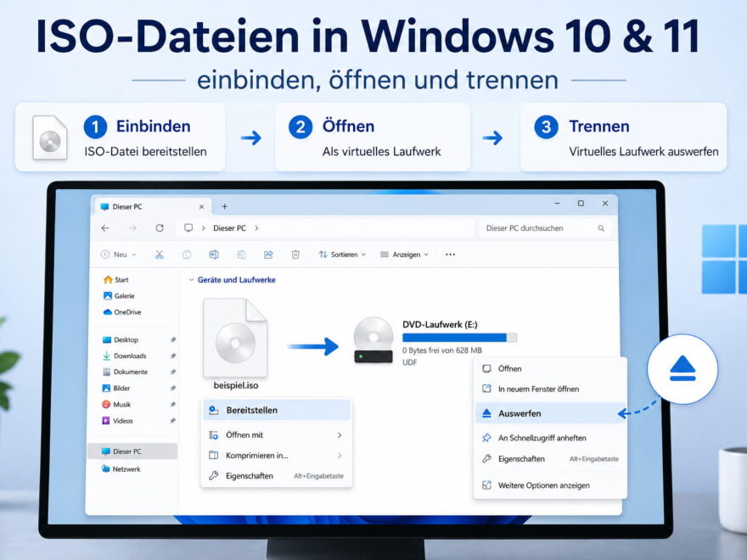Click the Öffnen step heading
747x560 pixels.
tap(348, 126)
